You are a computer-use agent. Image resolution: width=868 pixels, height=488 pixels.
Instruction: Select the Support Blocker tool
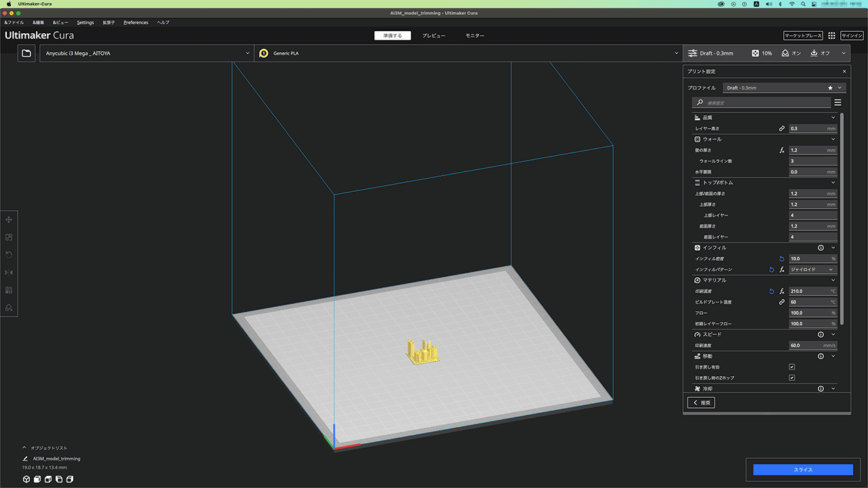click(x=9, y=308)
